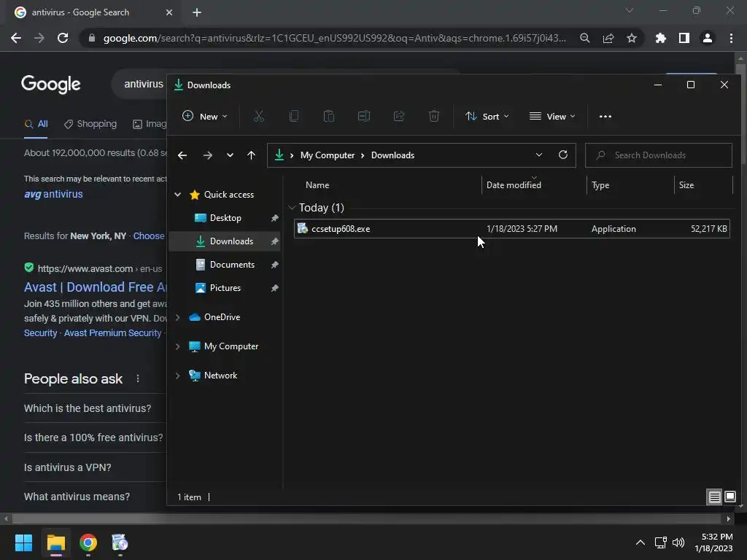
Task: Click the zoom magnifier icon in address bar
Action: click(x=585, y=38)
